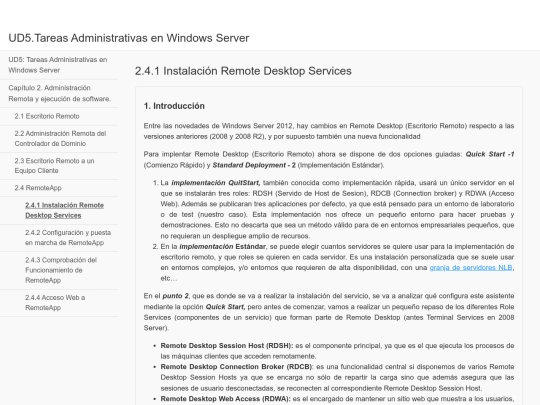
Task: Click bullet Remote Desktop Web Access (RDWA)
Action: [x=226, y=399]
